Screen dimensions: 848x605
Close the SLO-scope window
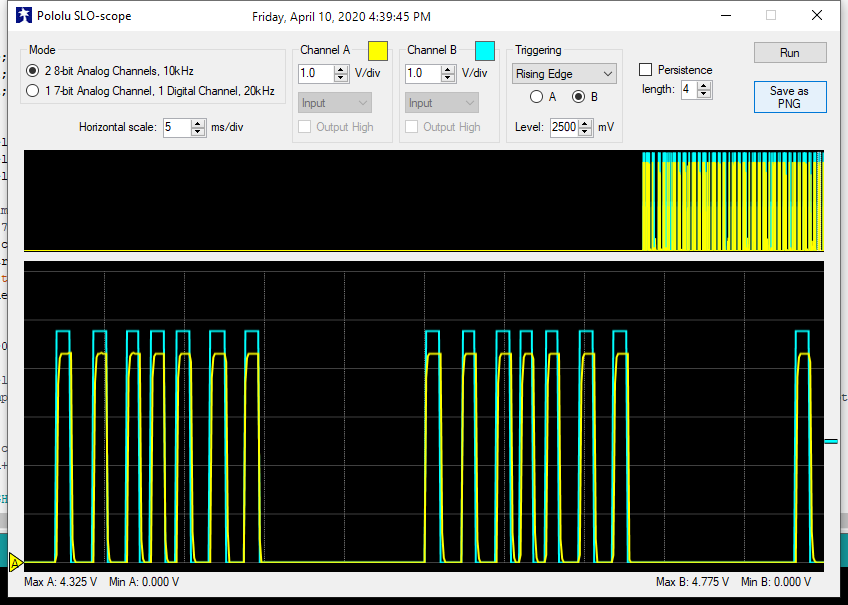[817, 16]
